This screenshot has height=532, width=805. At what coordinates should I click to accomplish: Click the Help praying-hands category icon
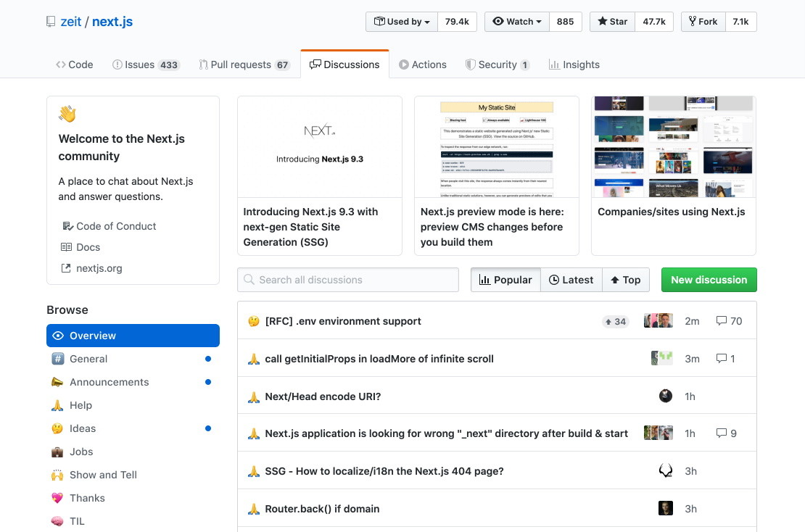click(57, 405)
